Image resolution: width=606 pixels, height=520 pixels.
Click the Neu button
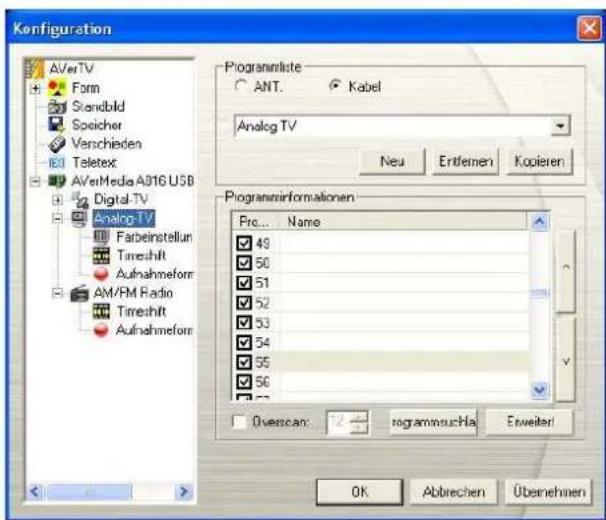[392, 161]
